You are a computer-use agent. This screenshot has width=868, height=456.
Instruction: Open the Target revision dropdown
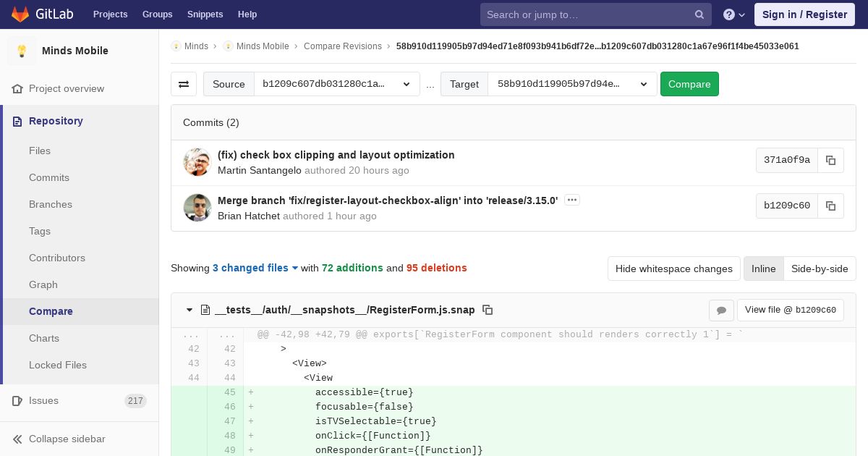[572, 84]
